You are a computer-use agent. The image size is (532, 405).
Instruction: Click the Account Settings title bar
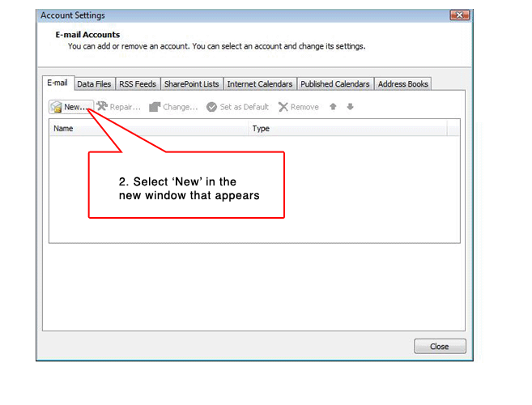[243, 15]
